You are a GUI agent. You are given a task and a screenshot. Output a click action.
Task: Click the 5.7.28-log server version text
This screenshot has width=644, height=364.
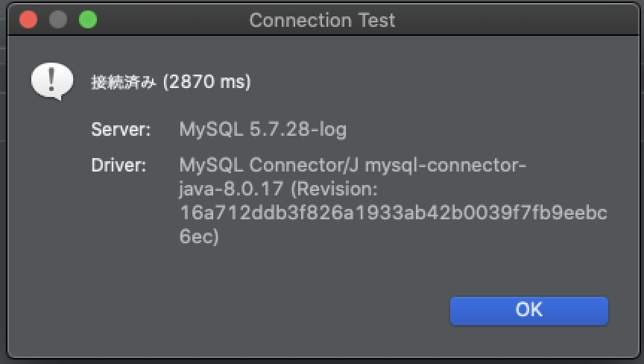coord(298,129)
